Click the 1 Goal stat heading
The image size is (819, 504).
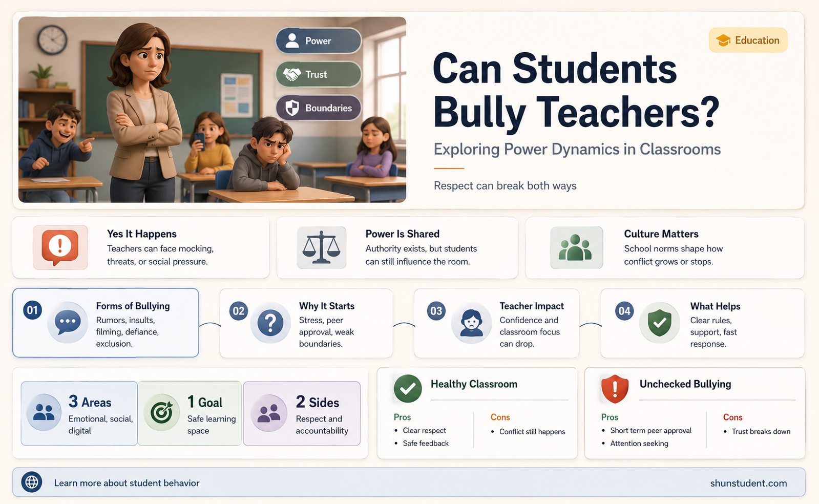pyautogui.click(x=205, y=402)
